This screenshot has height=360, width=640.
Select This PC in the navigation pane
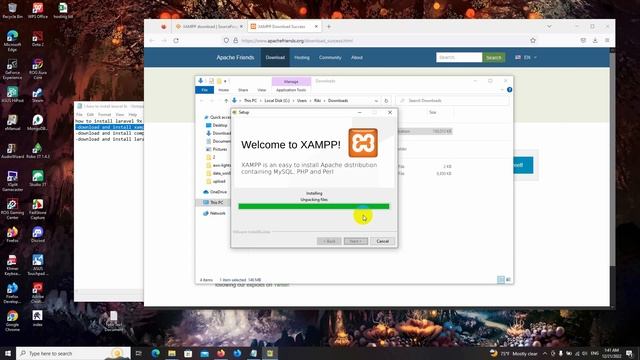(216, 202)
